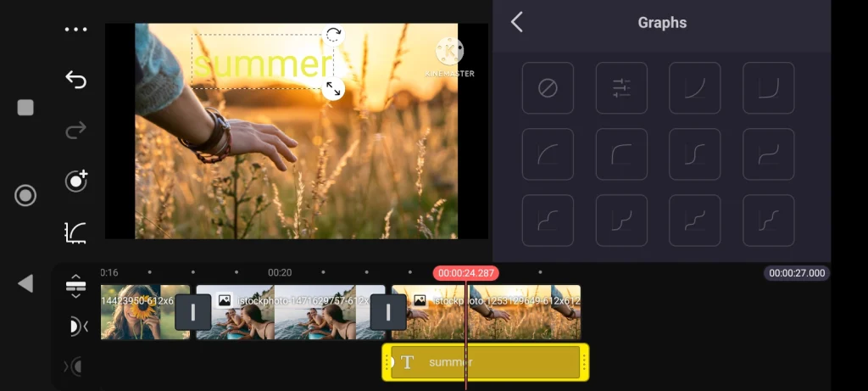Open the keyframe graph curve tool
This screenshot has height=391, width=868.
coord(76,232)
